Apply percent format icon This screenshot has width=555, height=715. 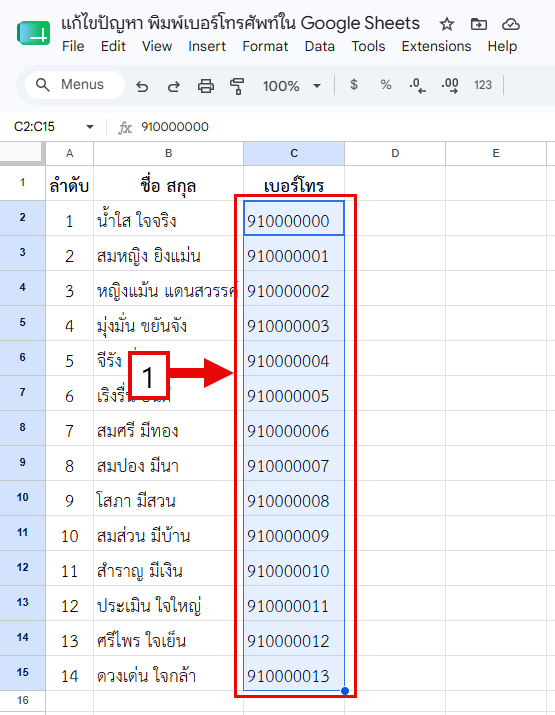tap(386, 85)
